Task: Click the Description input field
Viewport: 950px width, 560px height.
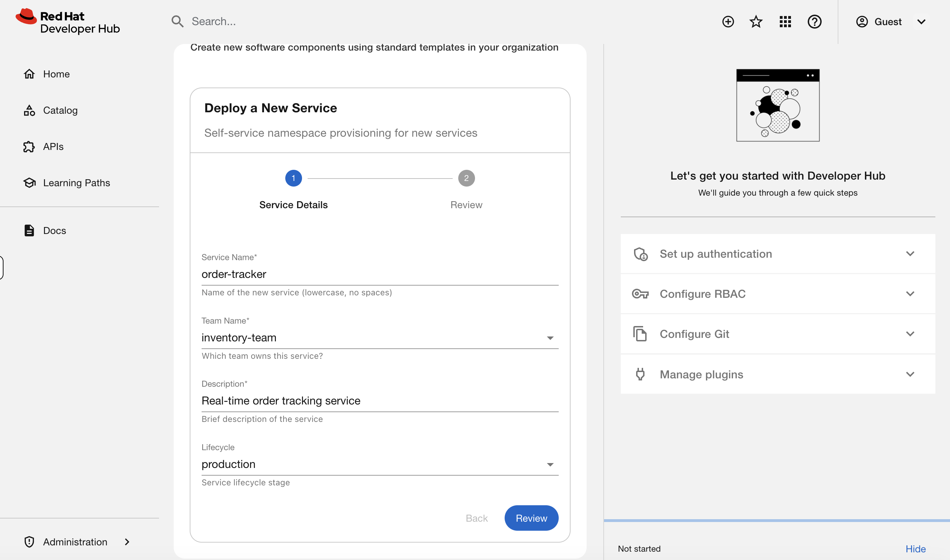Action: (x=380, y=401)
